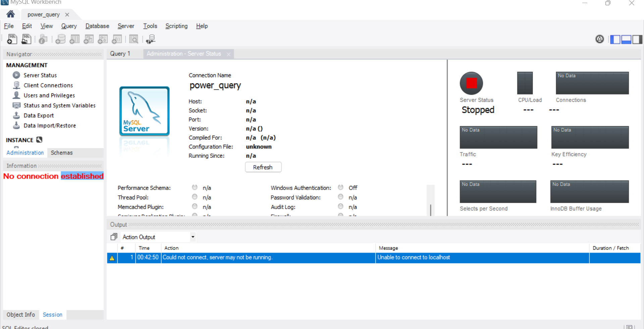Switch to the Object Info tab
Screen dimensions: 644x329
tap(21, 315)
